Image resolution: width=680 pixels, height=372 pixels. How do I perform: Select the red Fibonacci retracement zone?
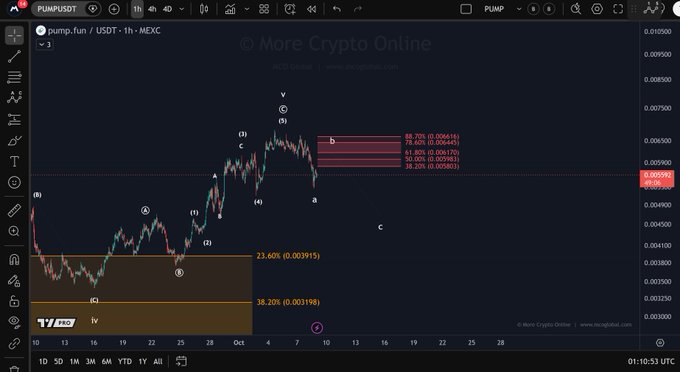tap(359, 152)
